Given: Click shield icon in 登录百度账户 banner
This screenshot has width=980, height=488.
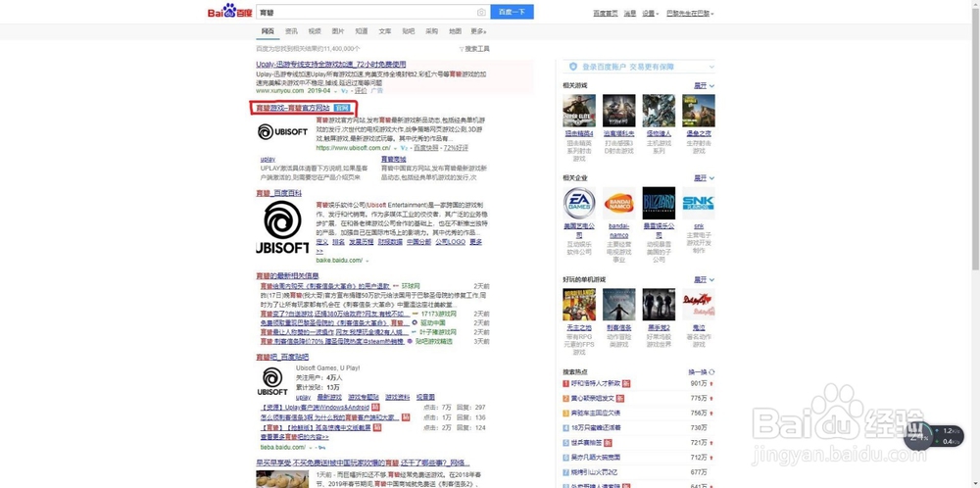Looking at the screenshot, I should click(x=572, y=67).
